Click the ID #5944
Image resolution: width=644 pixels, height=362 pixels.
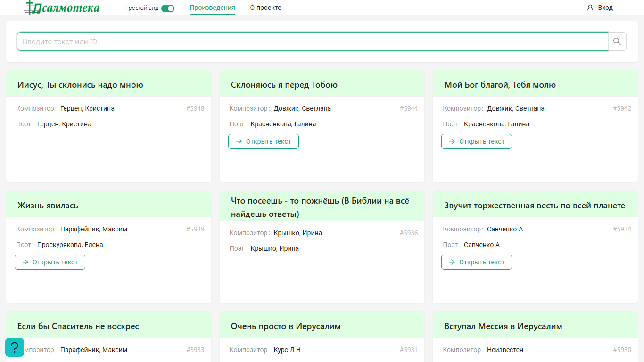(x=409, y=108)
